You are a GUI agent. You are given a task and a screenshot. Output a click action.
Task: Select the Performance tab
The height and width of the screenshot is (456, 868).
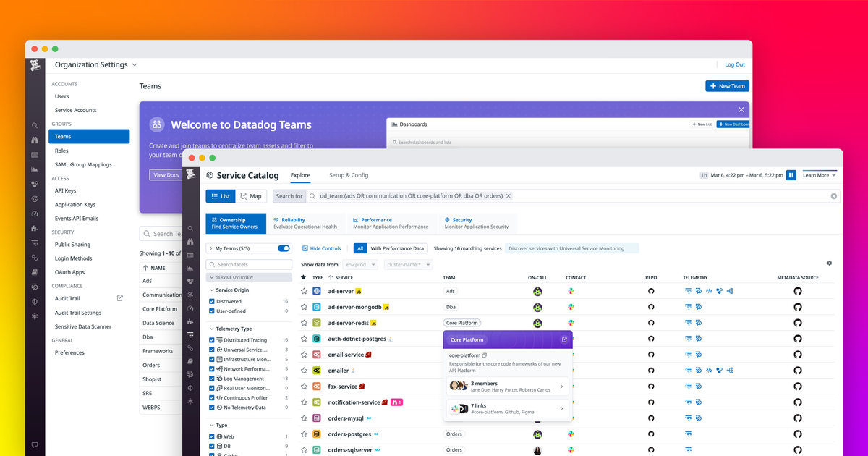point(391,223)
